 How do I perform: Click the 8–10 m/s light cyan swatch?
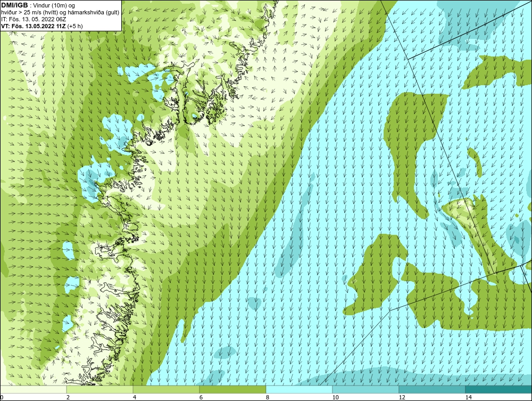coord(299,389)
